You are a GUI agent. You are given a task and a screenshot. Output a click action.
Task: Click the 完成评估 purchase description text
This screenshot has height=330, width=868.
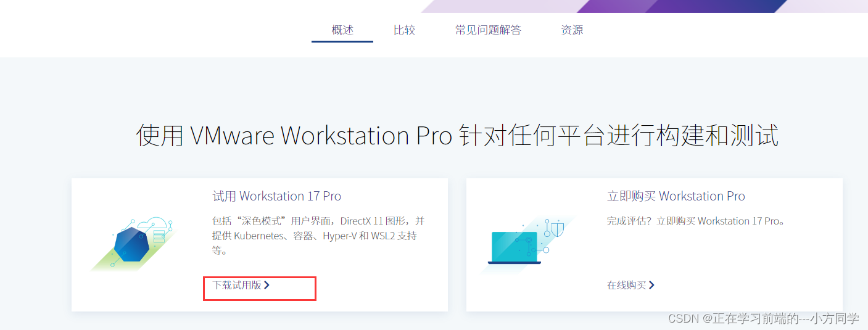(x=696, y=221)
